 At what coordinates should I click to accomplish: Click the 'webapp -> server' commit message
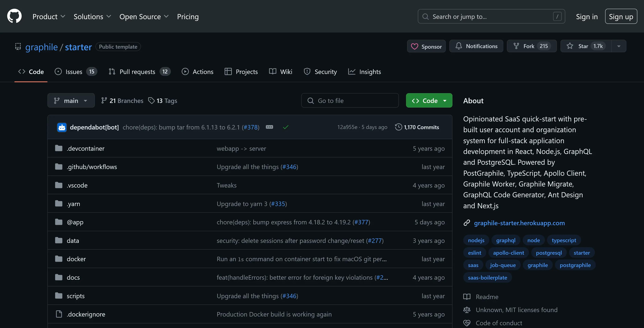click(241, 148)
